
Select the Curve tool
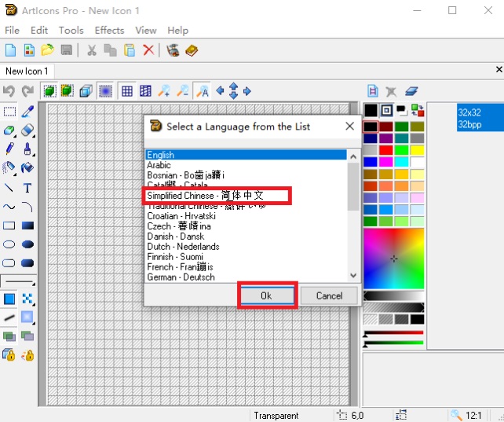(9, 207)
